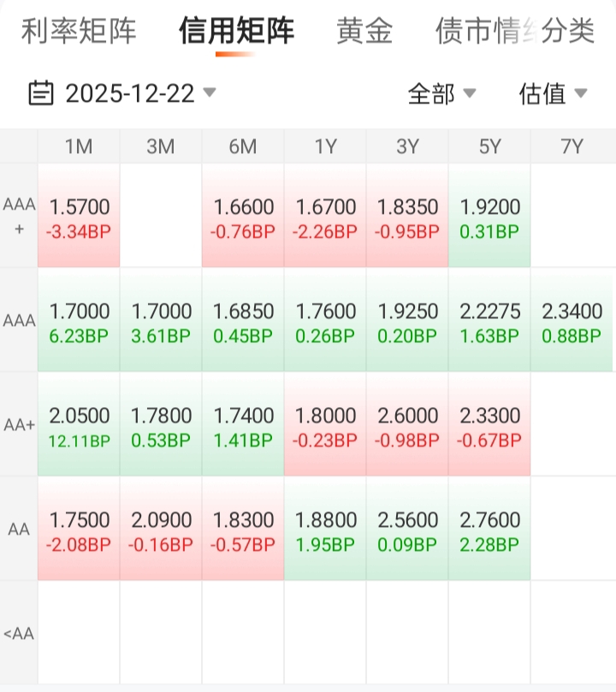This screenshot has height=692, width=616.
Task: Expand the 全部 filter dropdown
Action: (441, 93)
